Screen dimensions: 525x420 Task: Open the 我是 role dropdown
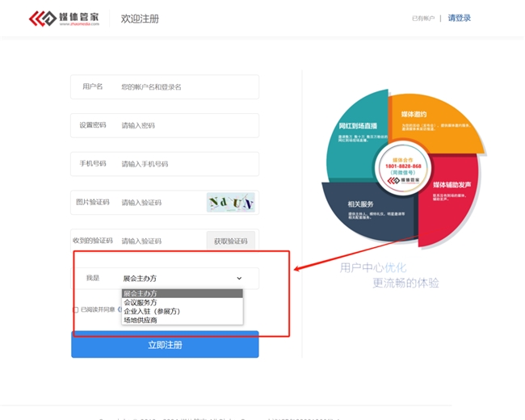pyautogui.click(x=182, y=279)
